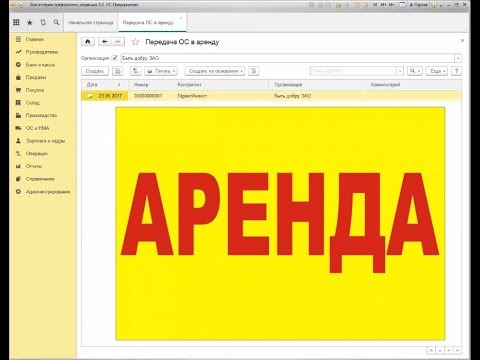This screenshot has width=480, height=360.
Task: Click the Организация field Быть добру ЗАО
Action: tap(288, 58)
